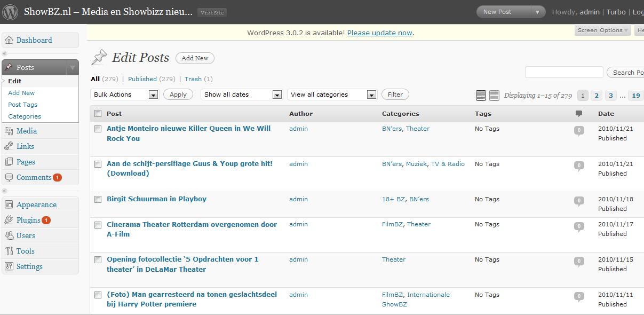Click the Links chain icon
Screen dimensions: 644x315
tap(9, 146)
